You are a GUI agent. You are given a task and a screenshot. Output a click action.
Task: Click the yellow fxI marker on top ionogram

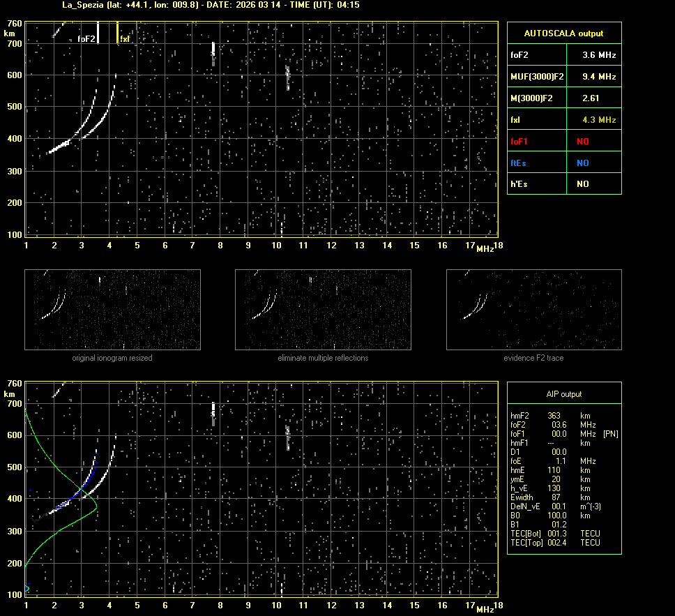click(x=117, y=33)
